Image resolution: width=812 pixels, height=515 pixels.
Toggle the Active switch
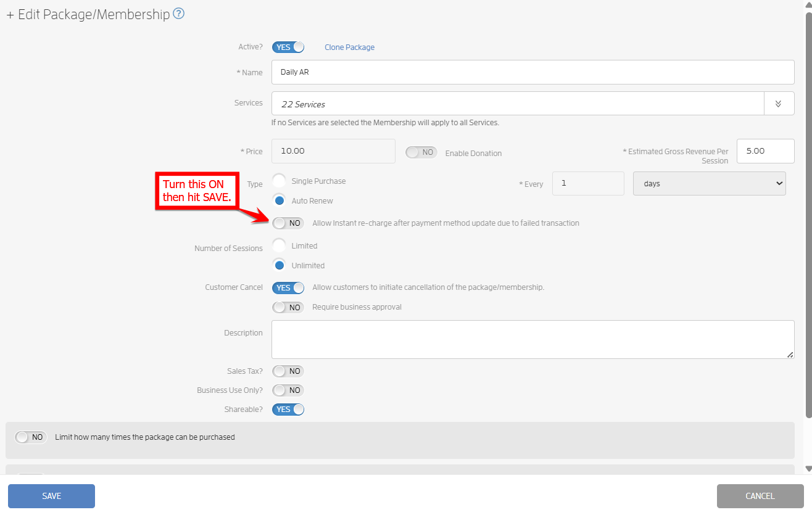click(x=288, y=47)
